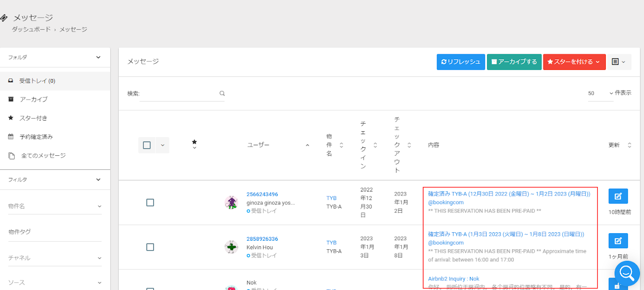
Task: Collapse the フォルダ section
Action: [98, 57]
